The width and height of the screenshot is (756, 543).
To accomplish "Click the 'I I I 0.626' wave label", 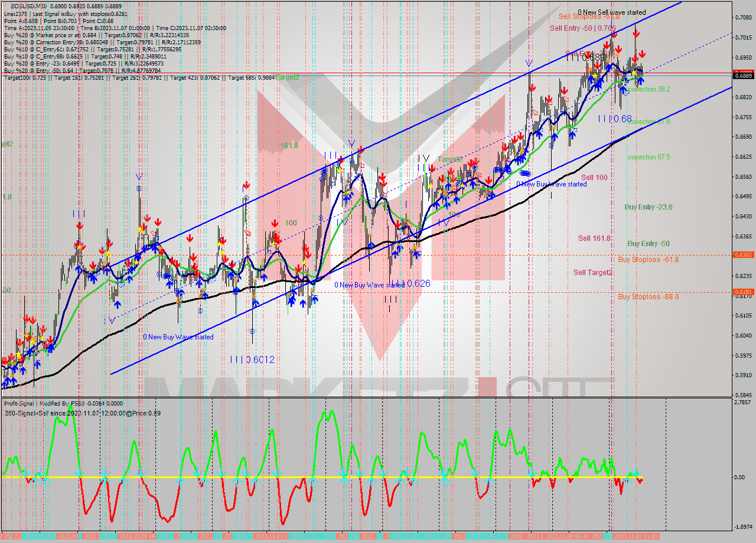I will point(410,284).
